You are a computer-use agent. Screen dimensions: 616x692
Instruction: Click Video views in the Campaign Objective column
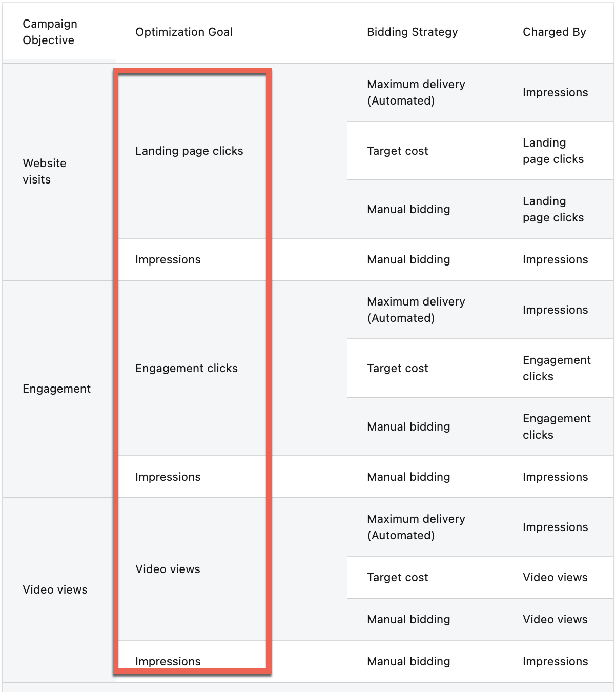pos(55,589)
